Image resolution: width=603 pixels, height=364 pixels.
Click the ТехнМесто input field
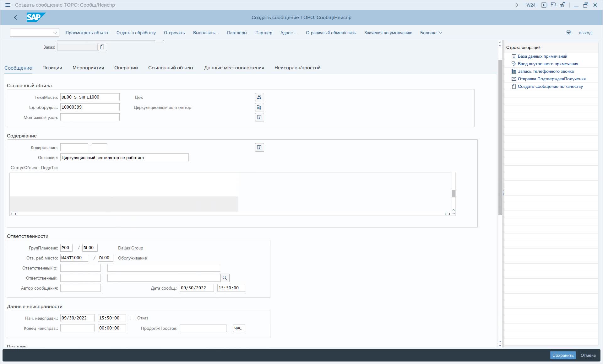pyautogui.click(x=90, y=97)
